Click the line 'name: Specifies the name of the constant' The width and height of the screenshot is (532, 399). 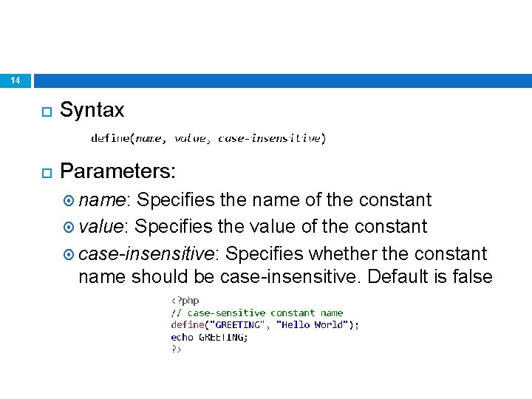[255, 199]
